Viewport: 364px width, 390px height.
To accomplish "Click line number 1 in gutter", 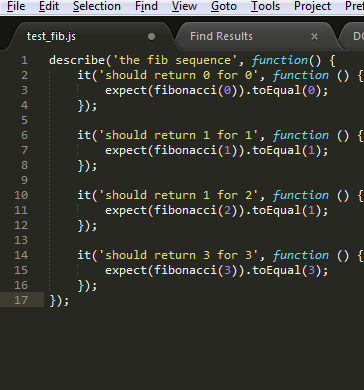I will [x=24, y=60].
